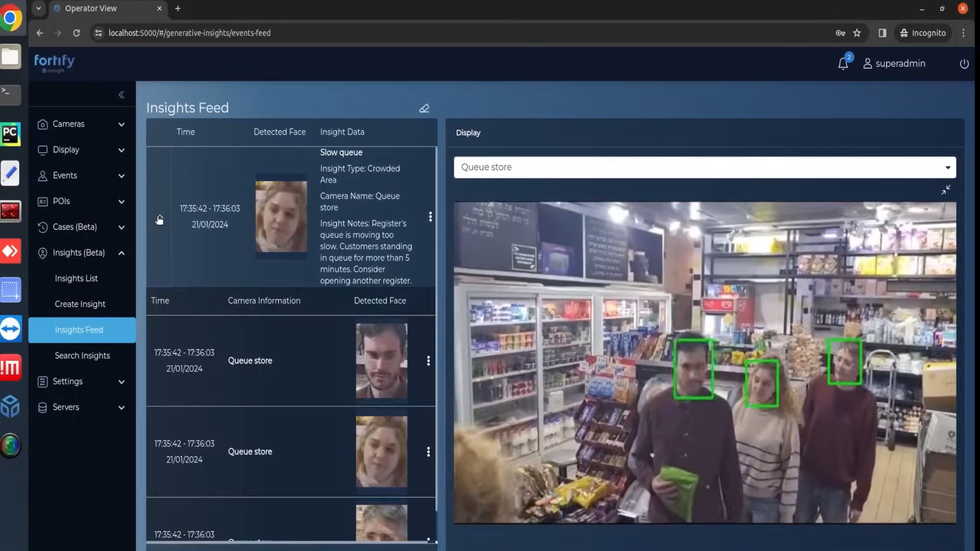Image resolution: width=980 pixels, height=551 pixels.
Task: Open the browser side panel icon
Action: pos(882,33)
